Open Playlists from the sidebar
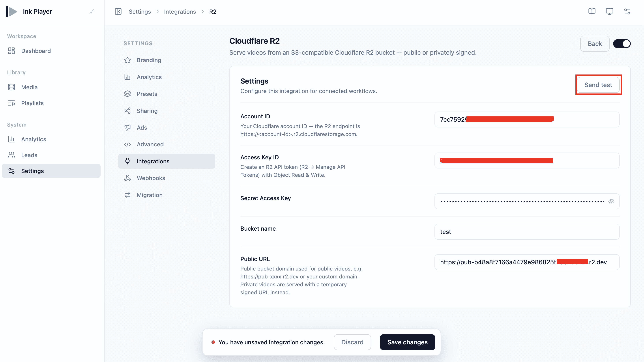Viewport: 644px width, 362px height. (x=51, y=103)
